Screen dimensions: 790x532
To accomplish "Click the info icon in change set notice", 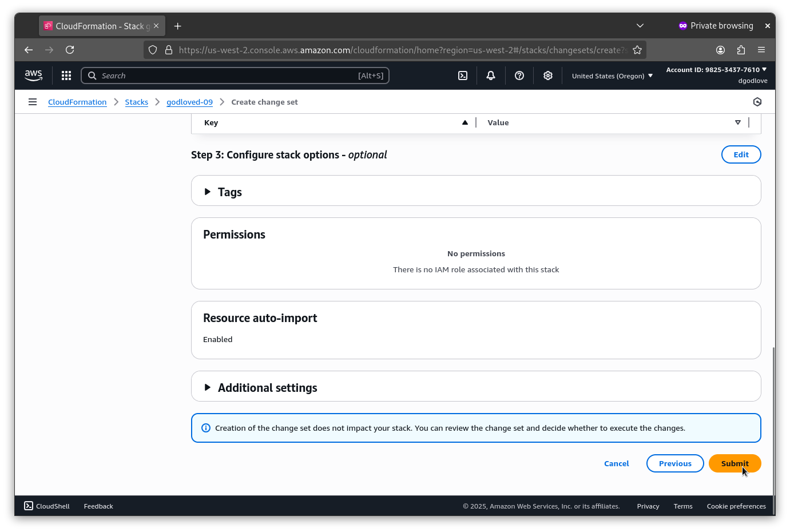I will (x=206, y=428).
